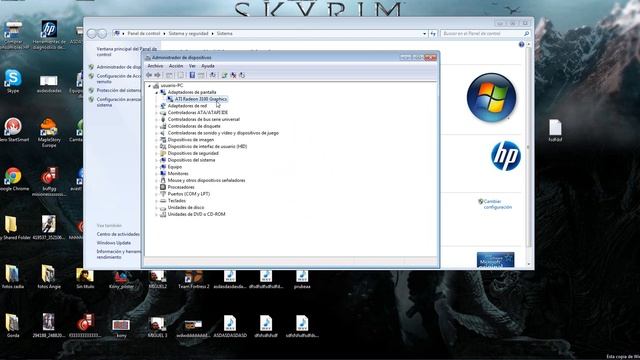Click the help question mark in System window

(x=521, y=44)
